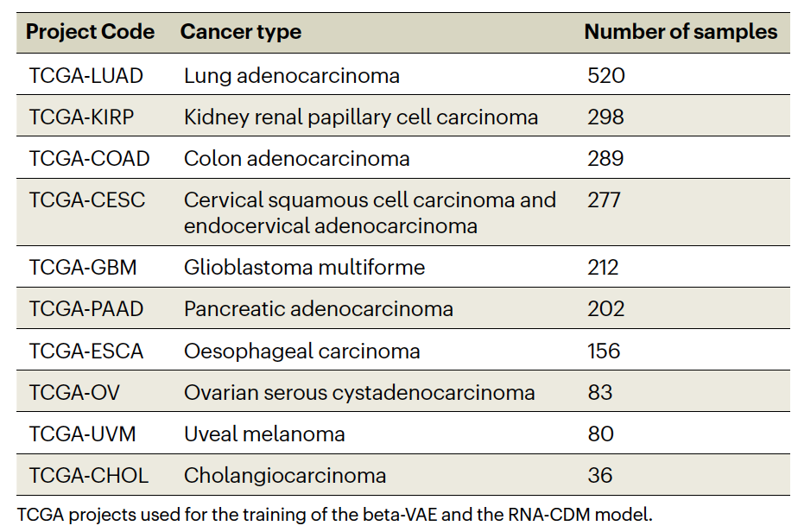The width and height of the screenshot is (798, 532).
Task: Click the Cancer type column header
Action: click(x=241, y=33)
